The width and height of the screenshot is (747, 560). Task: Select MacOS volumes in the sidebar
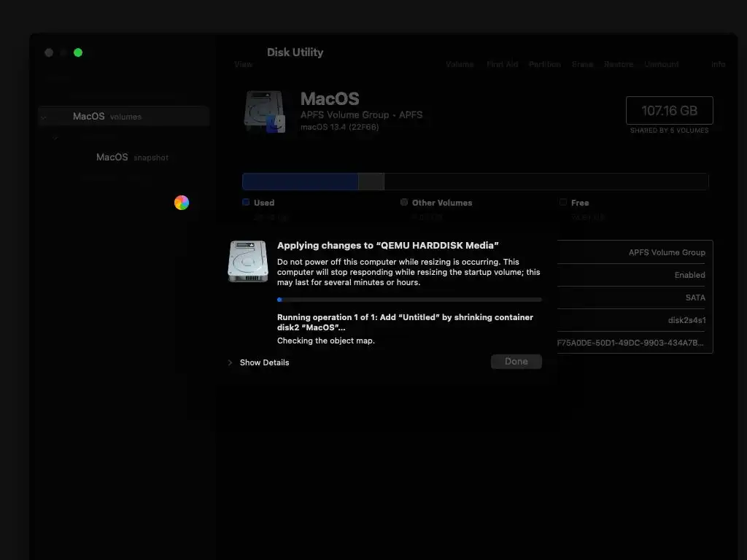pyautogui.click(x=123, y=116)
